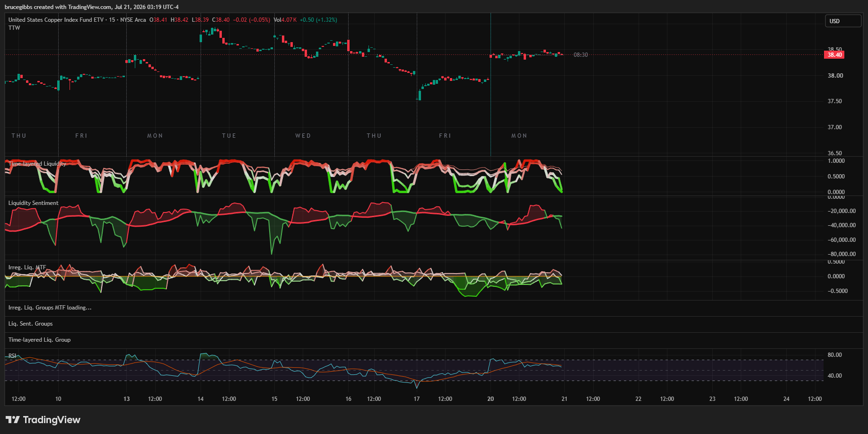Screen dimensions: 868x434
Task: Click the 0.5000 liquidity scale value
Action: tap(836, 177)
